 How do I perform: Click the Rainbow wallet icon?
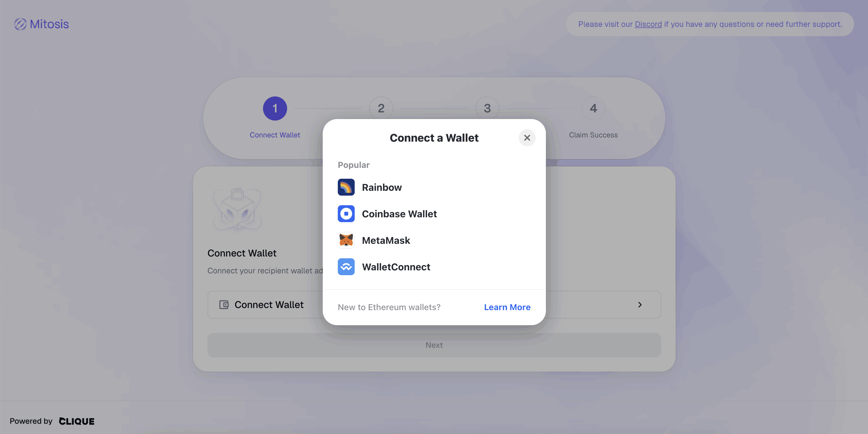tap(346, 187)
